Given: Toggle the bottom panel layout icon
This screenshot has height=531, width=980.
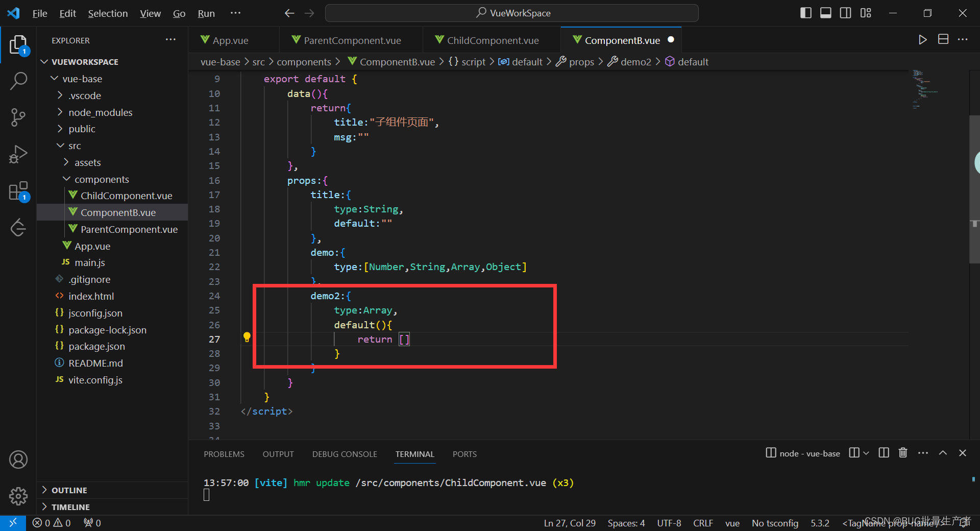Looking at the screenshot, I should click(826, 13).
